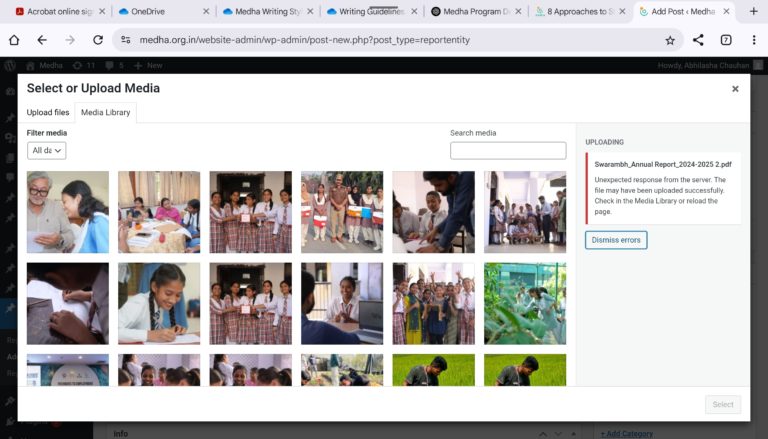Close the Select or Upload Media dialog
The height and width of the screenshot is (439, 768).
(x=735, y=89)
